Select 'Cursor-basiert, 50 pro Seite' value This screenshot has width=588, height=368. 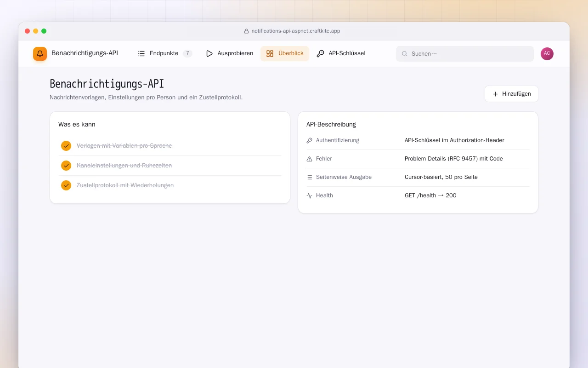tap(441, 177)
